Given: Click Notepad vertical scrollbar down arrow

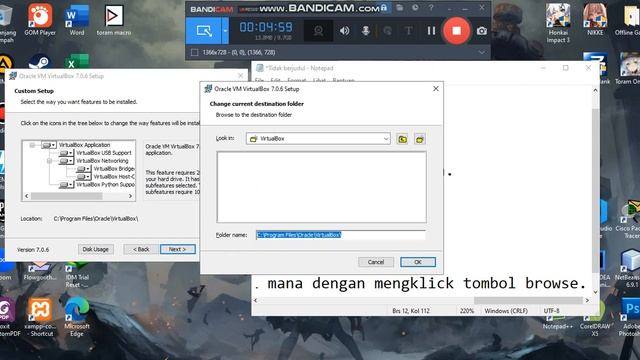Looking at the screenshot, I should pos(596,292).
